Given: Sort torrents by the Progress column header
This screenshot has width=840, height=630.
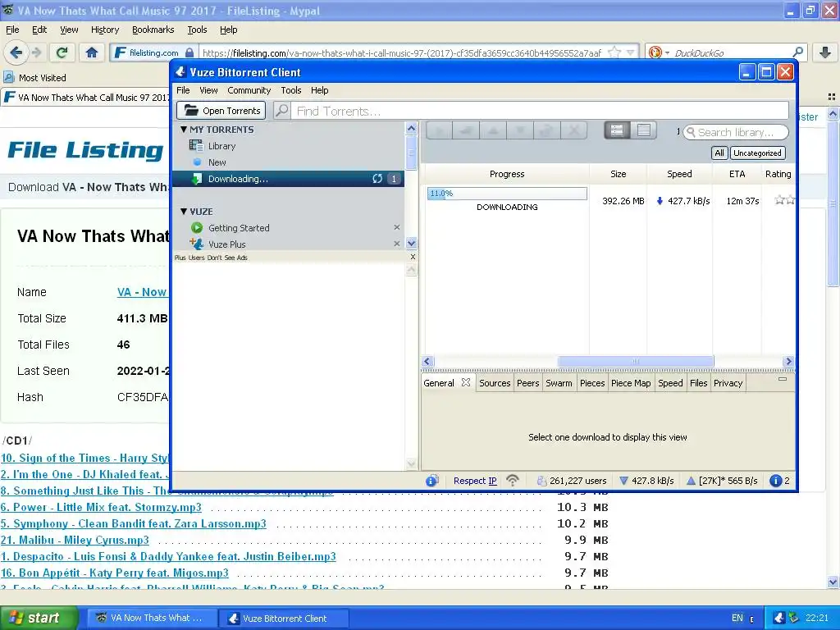Looking at the screenshot, I should pyautogui.click(x=507, y=174).
